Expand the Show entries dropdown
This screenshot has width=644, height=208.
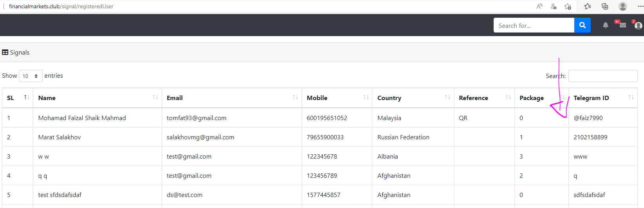pyautogui.click(x=30, y=76)
